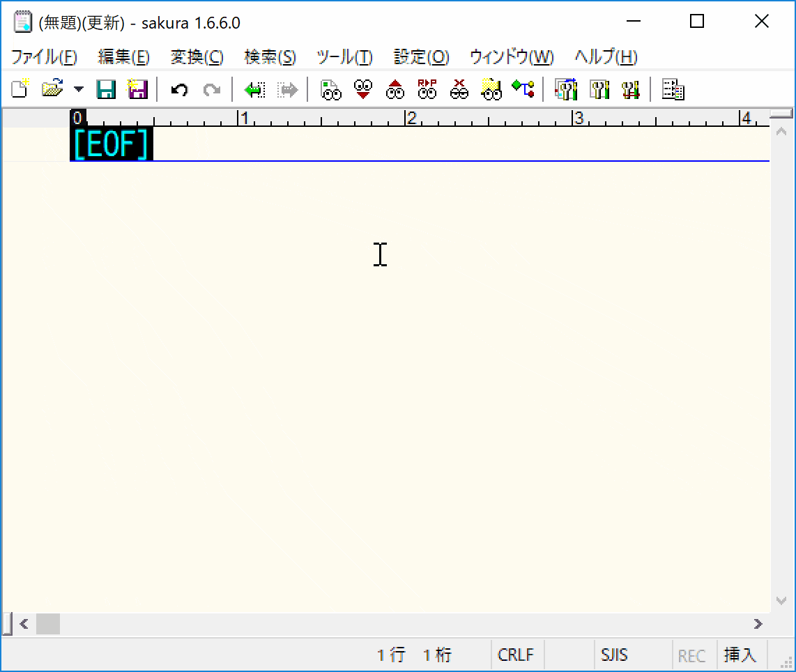Change the SJIS encoding setting
Viewport: 796px width, 672px height.
point(614,655)
